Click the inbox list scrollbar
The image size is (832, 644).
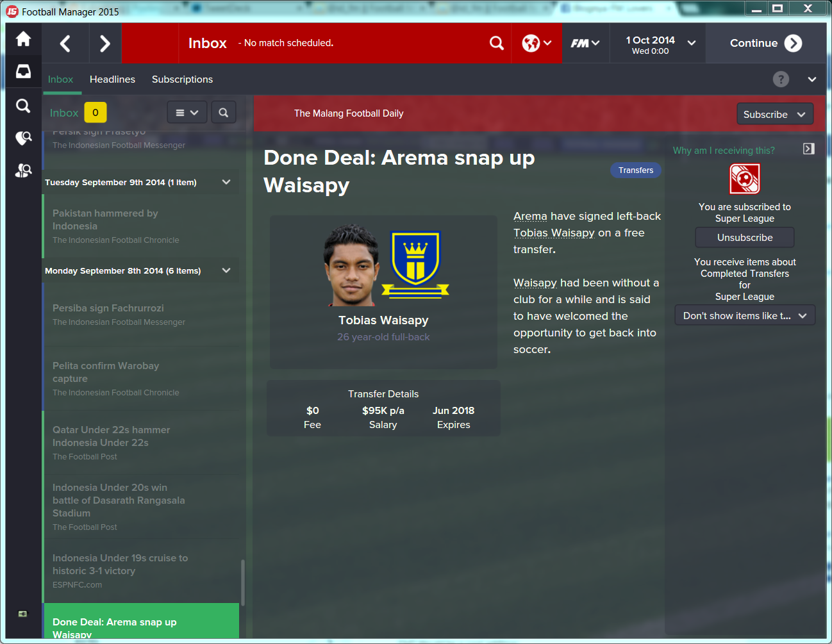tap(243, 582)
